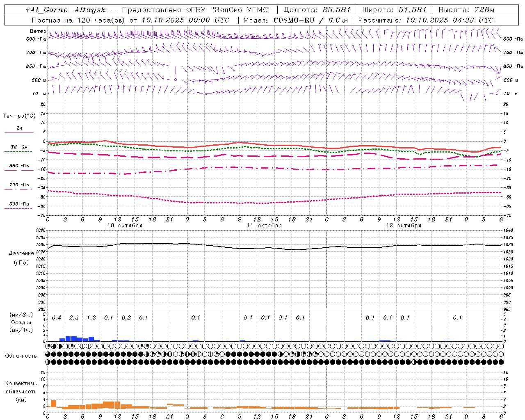This screenshot has height=420, width=525.
Task: Click the Высота: 726м field
Action: (x=466, y=10)
